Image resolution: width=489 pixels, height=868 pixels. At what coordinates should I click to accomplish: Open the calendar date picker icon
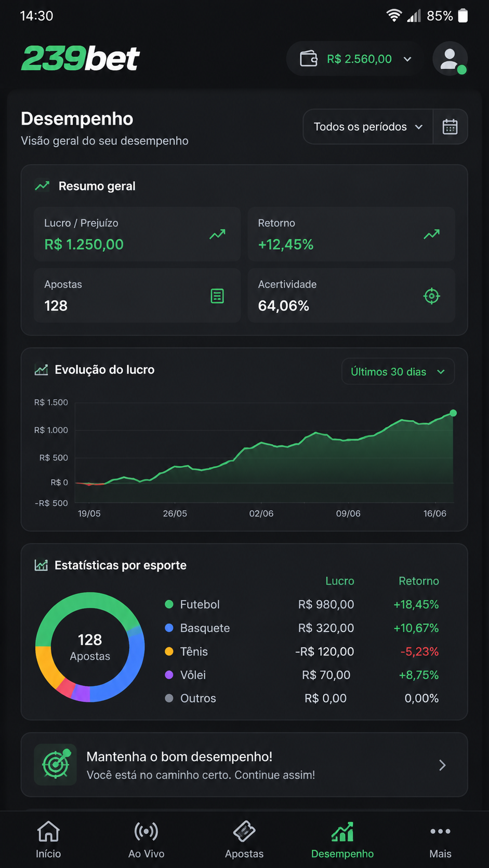point(450,127)
